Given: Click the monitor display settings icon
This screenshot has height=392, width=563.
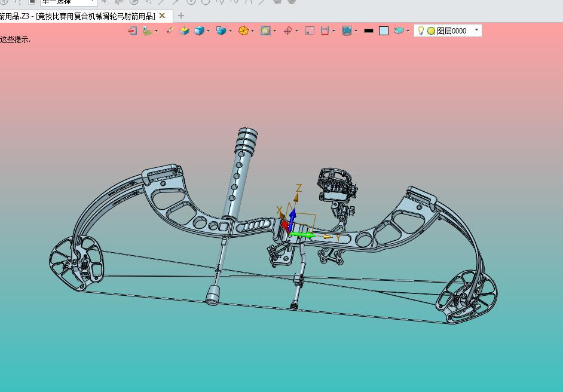Looking at the screenshot, I should (x=347, y=31).
